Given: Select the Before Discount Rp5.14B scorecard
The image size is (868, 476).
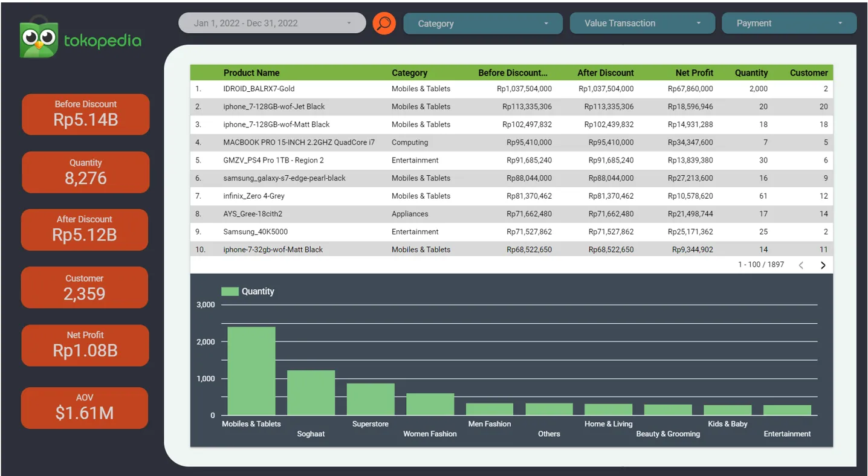Looking at the screenshot, I should [86, 114].
